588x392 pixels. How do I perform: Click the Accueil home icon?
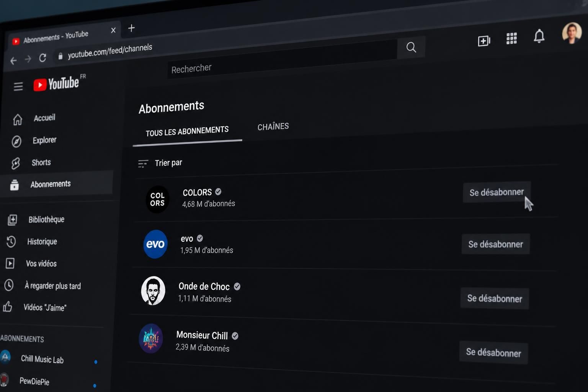click(18, 120)
